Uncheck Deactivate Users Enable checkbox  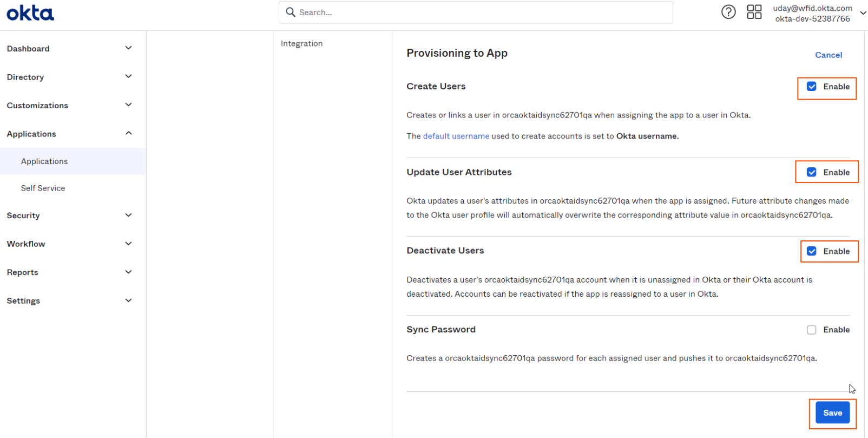tap(811, 251)
